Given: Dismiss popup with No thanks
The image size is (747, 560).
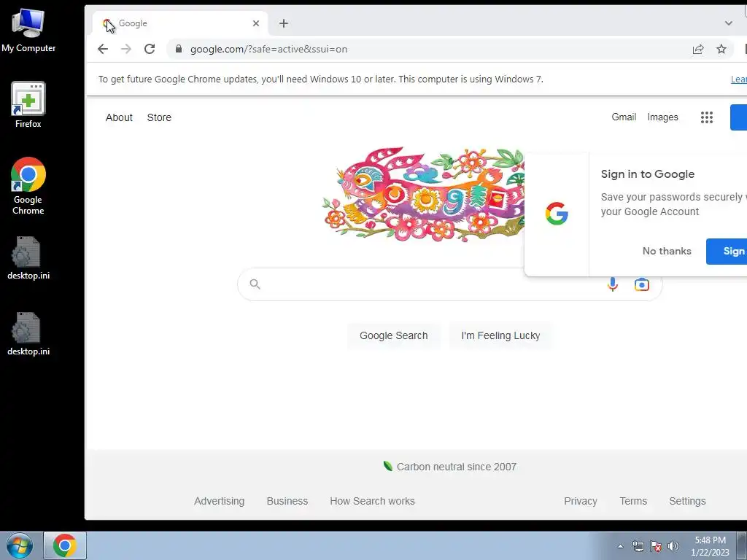Looking at the screenshot, I should click(667, 251).
